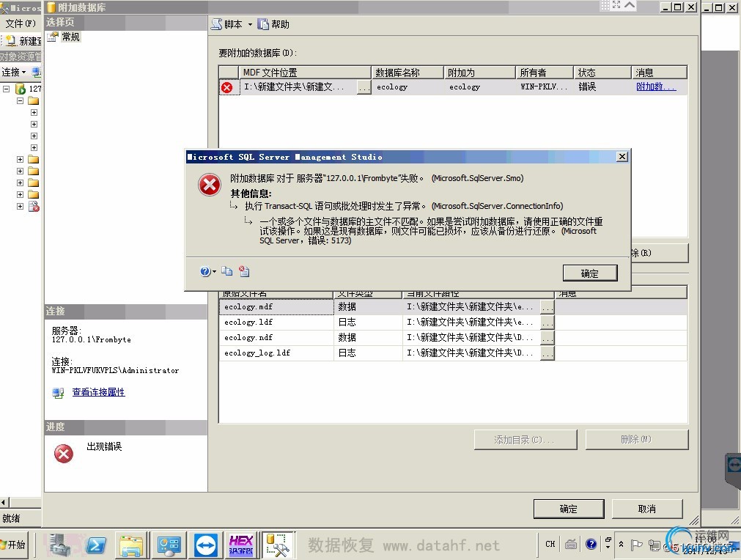Switch to TeamViewer on the taskbar

[205, 545]
